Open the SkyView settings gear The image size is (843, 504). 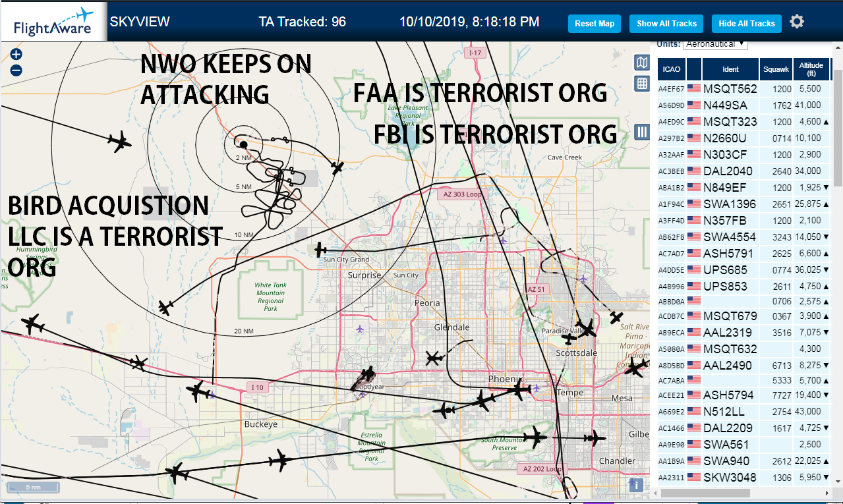(797, 22)
